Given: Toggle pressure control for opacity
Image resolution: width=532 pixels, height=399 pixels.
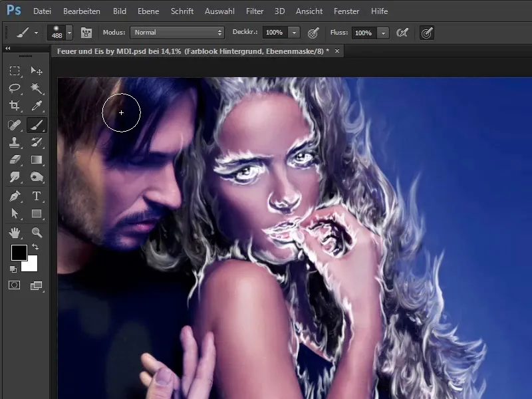Looking at the screenshot, I should (x=314, y=33).
